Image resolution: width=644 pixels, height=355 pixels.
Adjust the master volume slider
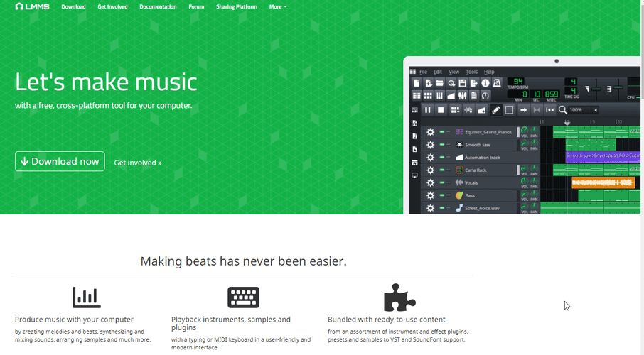pyautogui.click(x=596, y=89)
